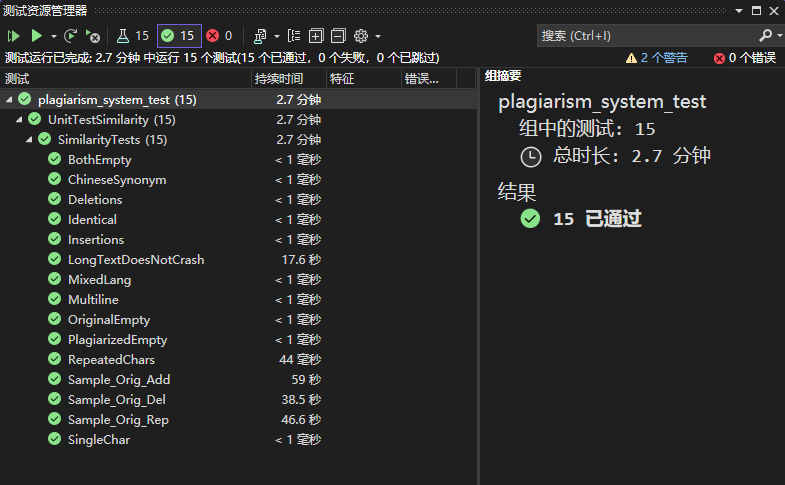785x485 pixels.
Task: Repeat the last test run
Action: 71,36
